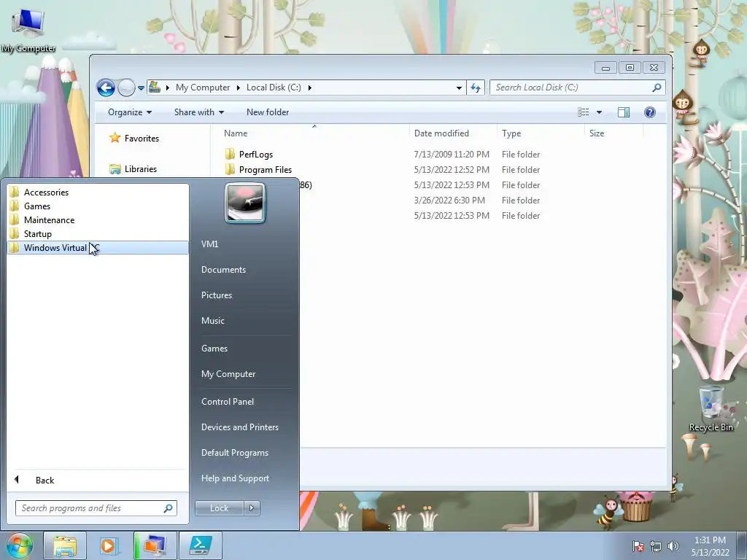747x560 pixels.
Task: Refresh the Local Disk (C:) folder view
Action: [x=476, y=87]
